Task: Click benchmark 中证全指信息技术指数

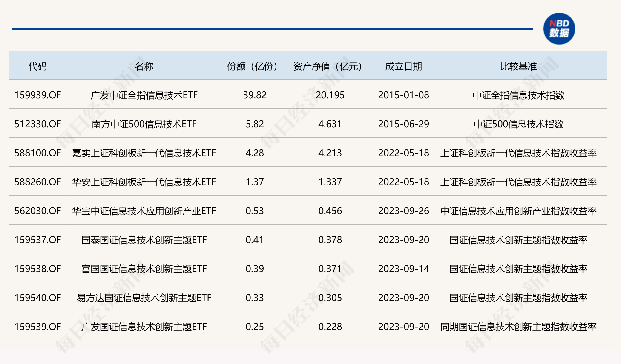Action: tap(518, 95)
